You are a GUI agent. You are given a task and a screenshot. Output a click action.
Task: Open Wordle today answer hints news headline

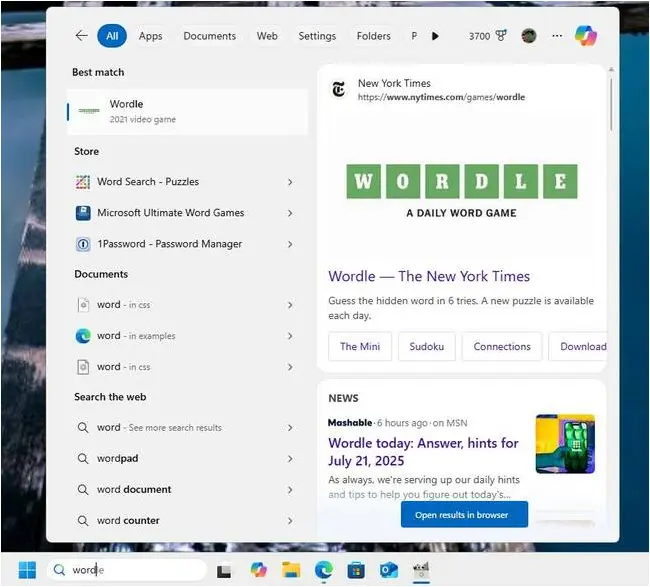[423, 452]
